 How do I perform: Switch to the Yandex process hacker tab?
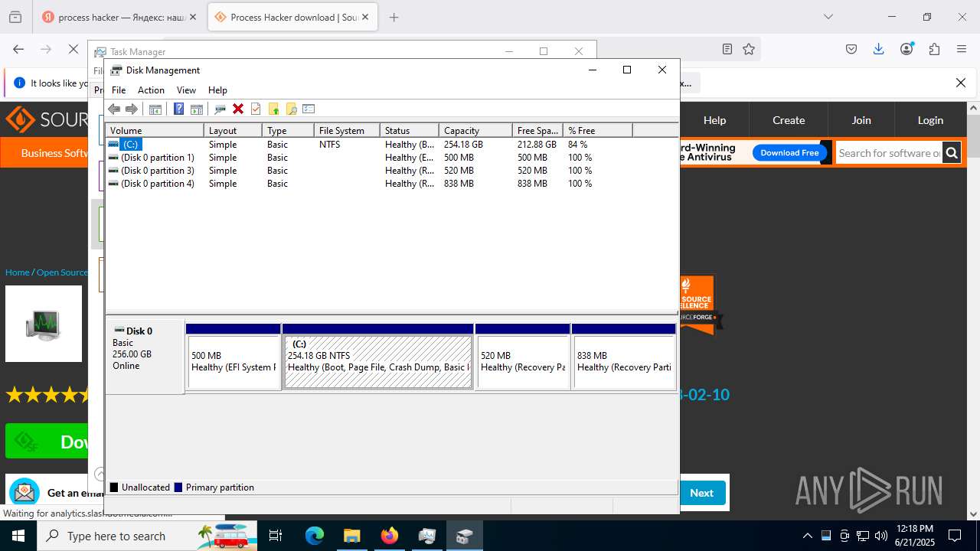pyautogui.click(x=121, y=17)
